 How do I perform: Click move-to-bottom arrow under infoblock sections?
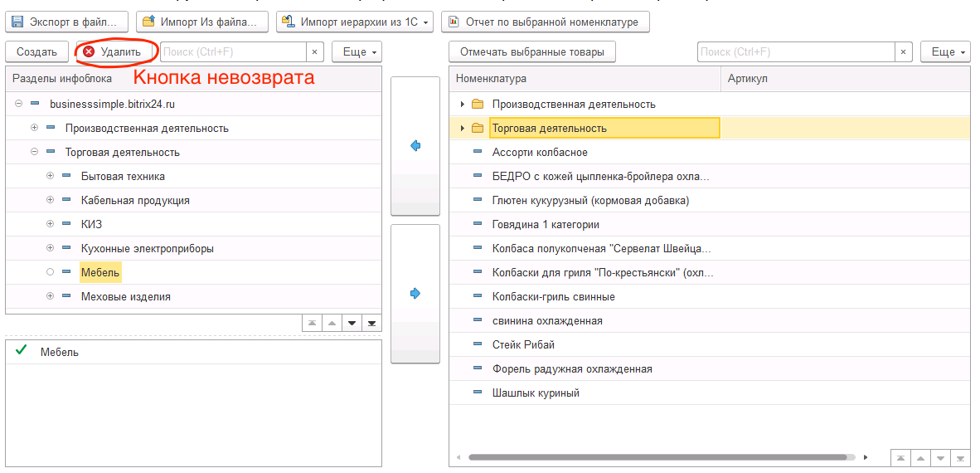click(371, 323)
